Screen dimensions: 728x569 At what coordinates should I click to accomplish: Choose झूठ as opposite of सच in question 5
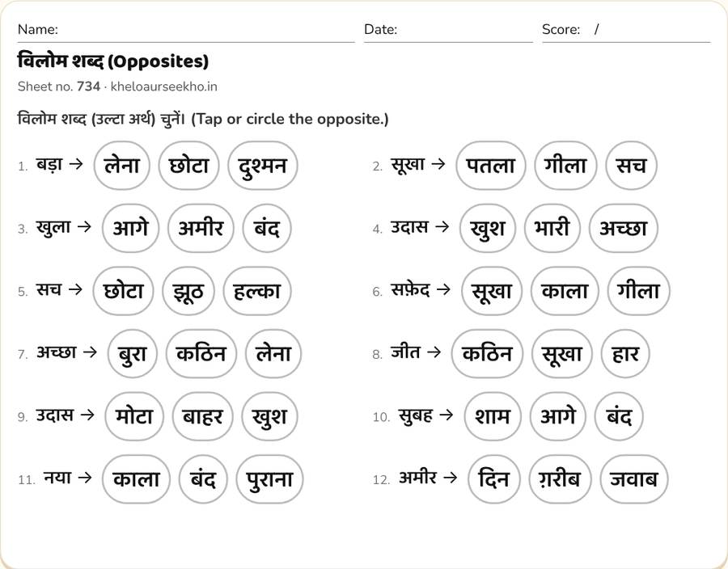188,291
